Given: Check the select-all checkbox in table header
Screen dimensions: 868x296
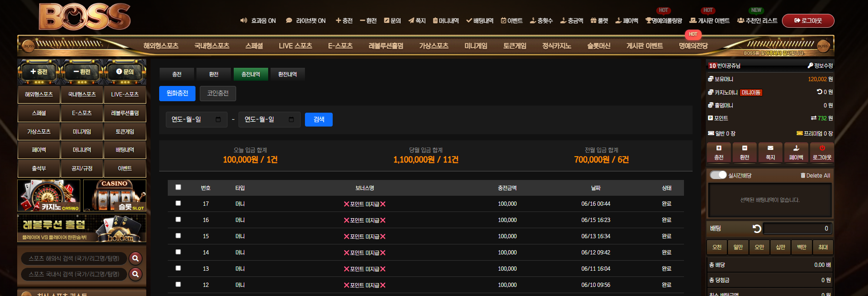Looking at the screenshot, I should [x=178, y=187].
